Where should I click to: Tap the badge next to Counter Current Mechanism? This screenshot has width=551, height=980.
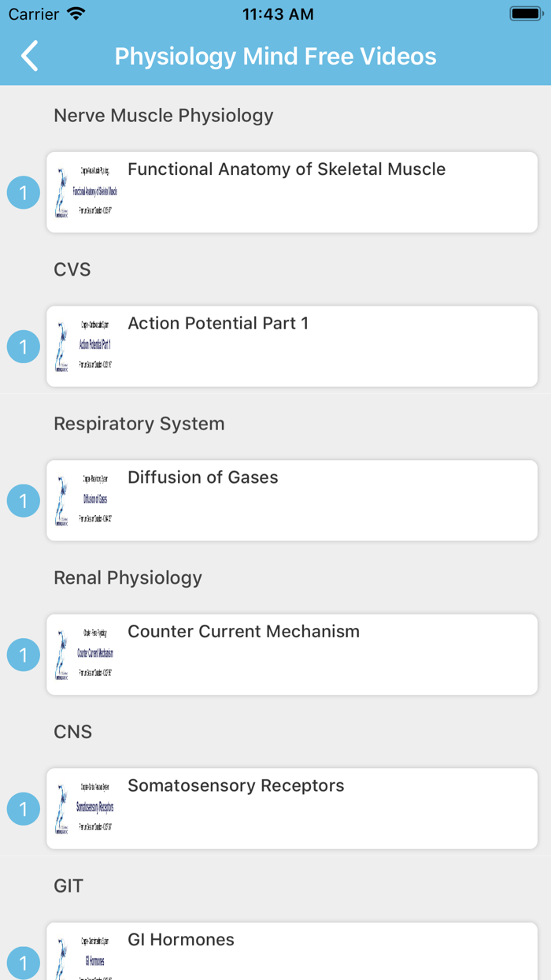(23, 655)
